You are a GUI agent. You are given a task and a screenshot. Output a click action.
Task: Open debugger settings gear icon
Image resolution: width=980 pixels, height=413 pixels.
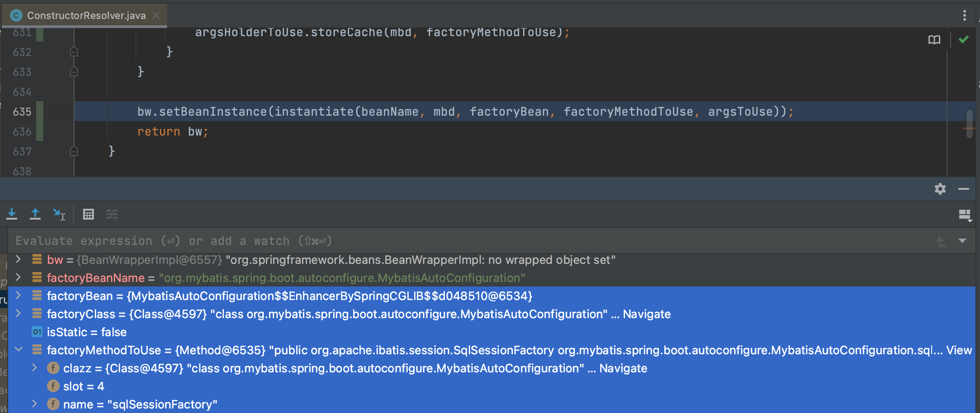coord(940,189)
